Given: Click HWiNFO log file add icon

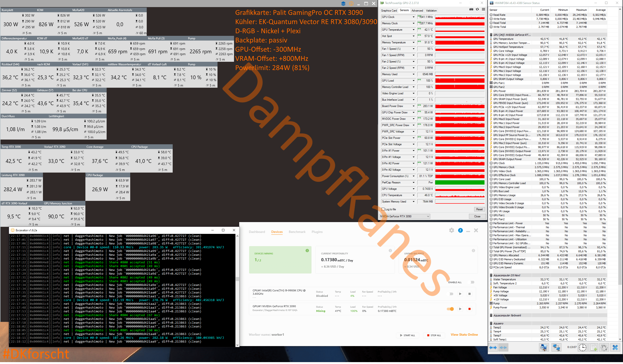Looking at the screenshot, I should coord(594,347).
